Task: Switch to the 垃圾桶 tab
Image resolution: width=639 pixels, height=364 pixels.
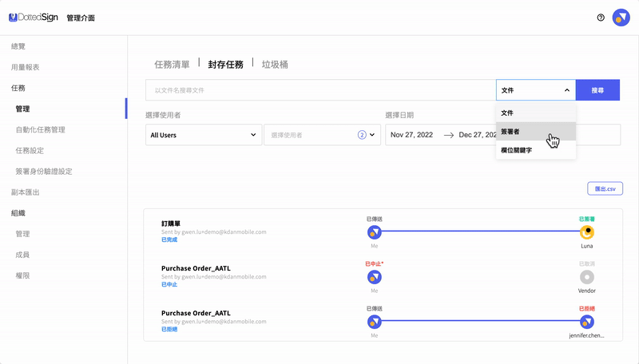Action: 275,65
